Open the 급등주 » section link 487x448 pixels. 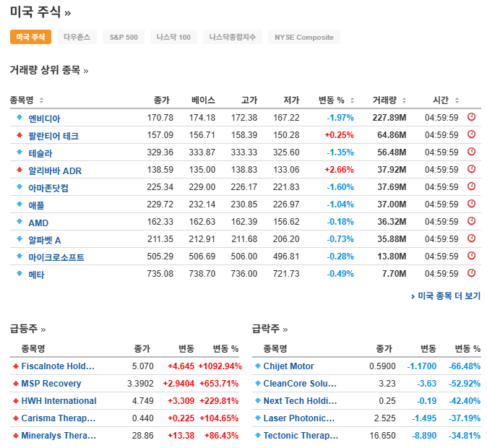pyautogui.click(x=27, y=329)
